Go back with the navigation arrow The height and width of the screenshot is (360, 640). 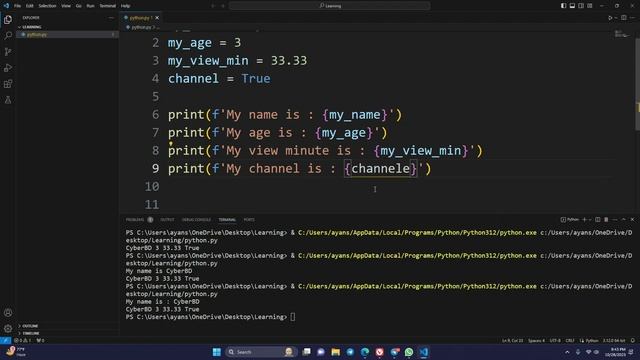(x=213, y=6)
